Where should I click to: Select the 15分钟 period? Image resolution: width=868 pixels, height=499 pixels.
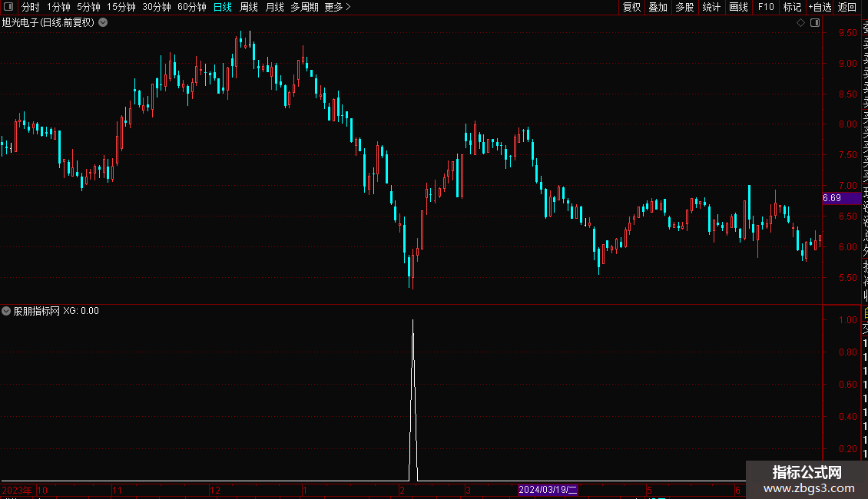tap(121, 7)
